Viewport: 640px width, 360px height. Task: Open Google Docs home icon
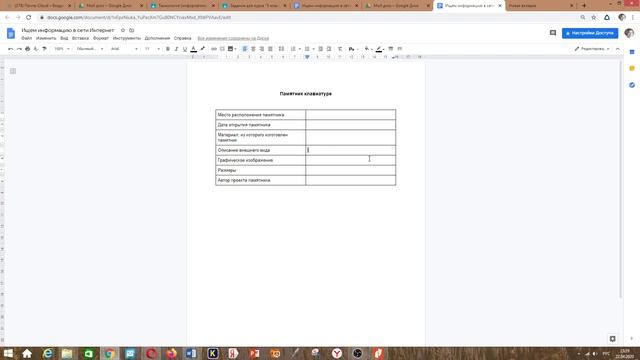click(x=11, y=33)
